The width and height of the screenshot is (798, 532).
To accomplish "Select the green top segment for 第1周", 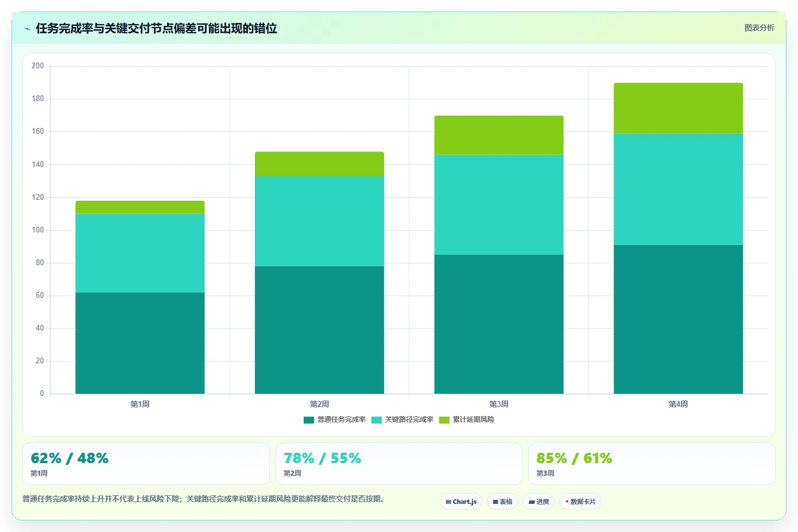I will [140, 207].
